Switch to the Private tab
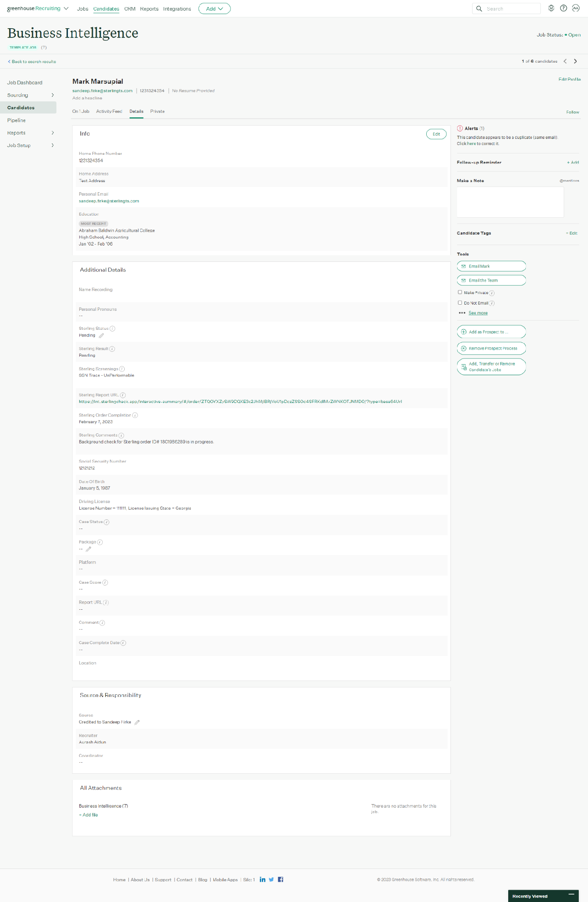 click(x=157, y=112)
